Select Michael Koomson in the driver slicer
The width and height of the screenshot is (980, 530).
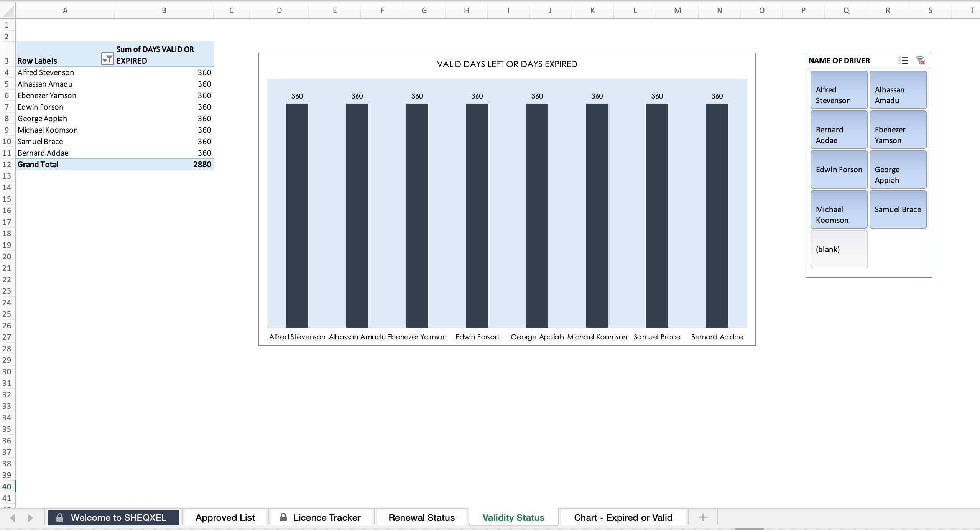click(838, 209)
